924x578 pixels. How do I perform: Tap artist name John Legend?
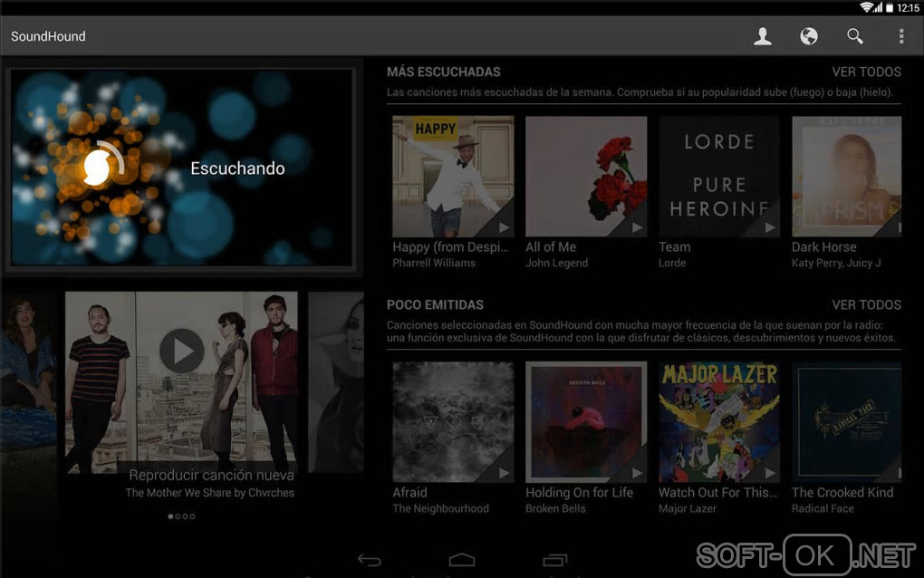[x=556, y=263]
